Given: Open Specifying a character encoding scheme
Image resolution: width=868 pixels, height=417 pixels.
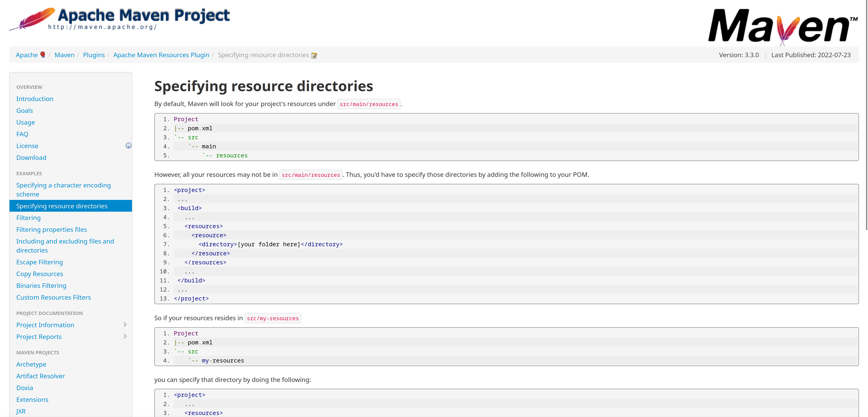Looking at the screenshot, I should tap(63, 190).
